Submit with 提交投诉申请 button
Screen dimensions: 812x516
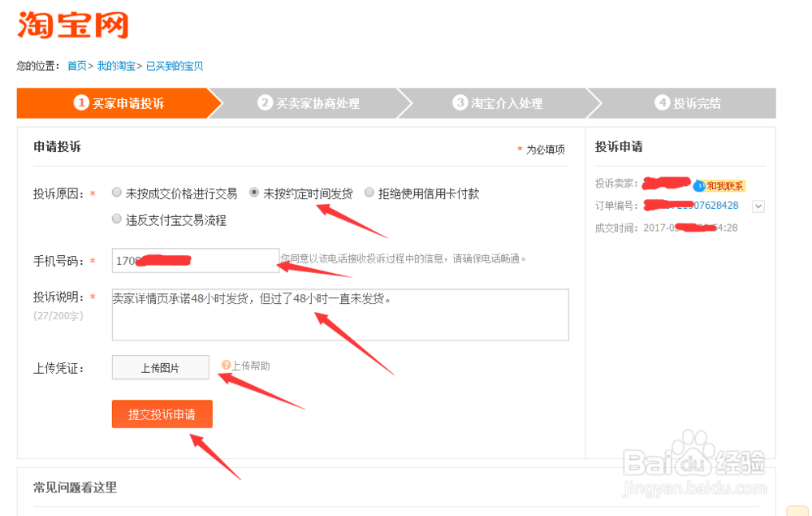[162, 414]
